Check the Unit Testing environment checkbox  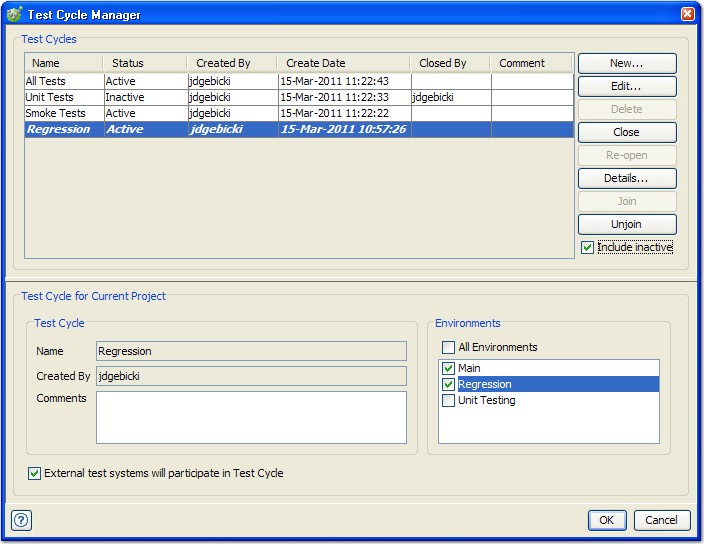(x=449, y=400)
